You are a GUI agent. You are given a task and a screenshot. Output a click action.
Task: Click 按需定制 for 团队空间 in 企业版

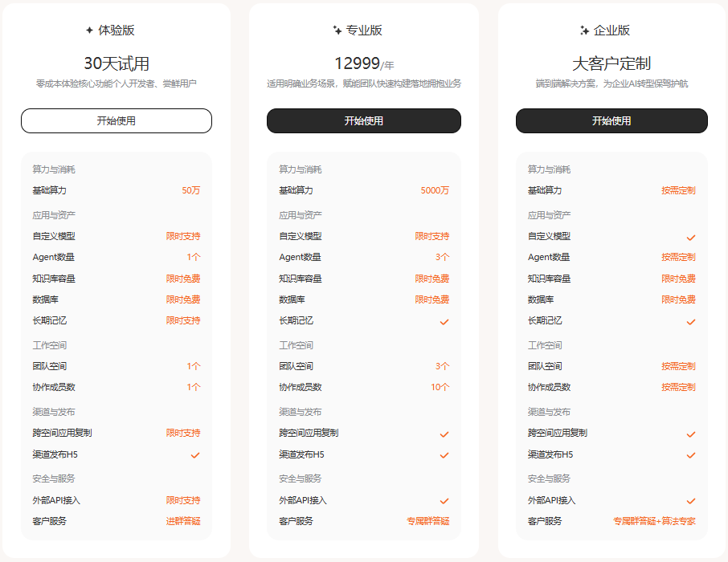point(678,366)
